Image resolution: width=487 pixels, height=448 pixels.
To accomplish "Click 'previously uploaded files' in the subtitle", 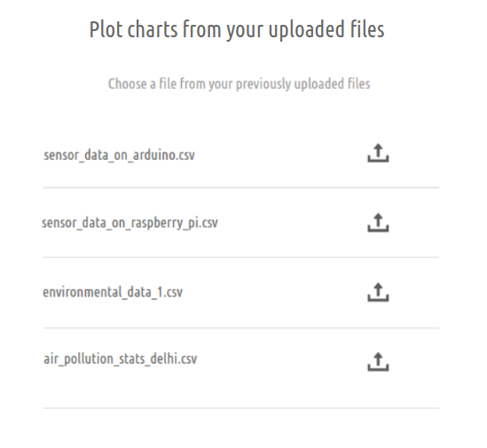I will click(x=303, y=84).
